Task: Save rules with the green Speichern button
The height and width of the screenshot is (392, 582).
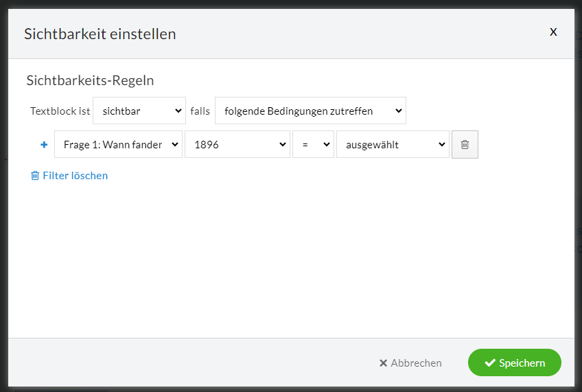Action: point(515,362)
